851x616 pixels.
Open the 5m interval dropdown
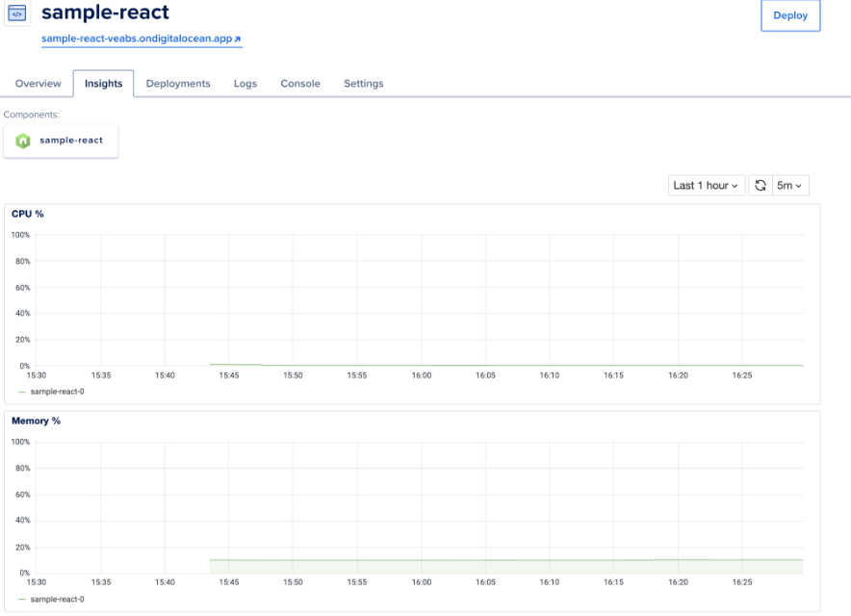pos(792,185)
